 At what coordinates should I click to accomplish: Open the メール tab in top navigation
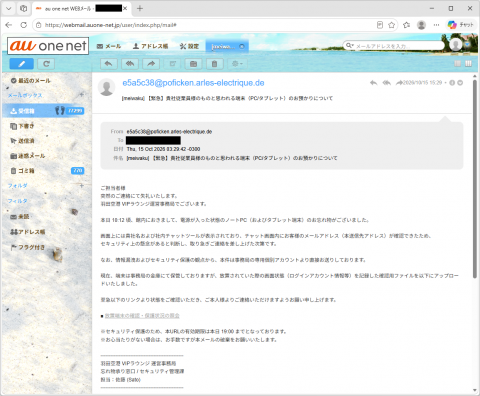point(109,46)
